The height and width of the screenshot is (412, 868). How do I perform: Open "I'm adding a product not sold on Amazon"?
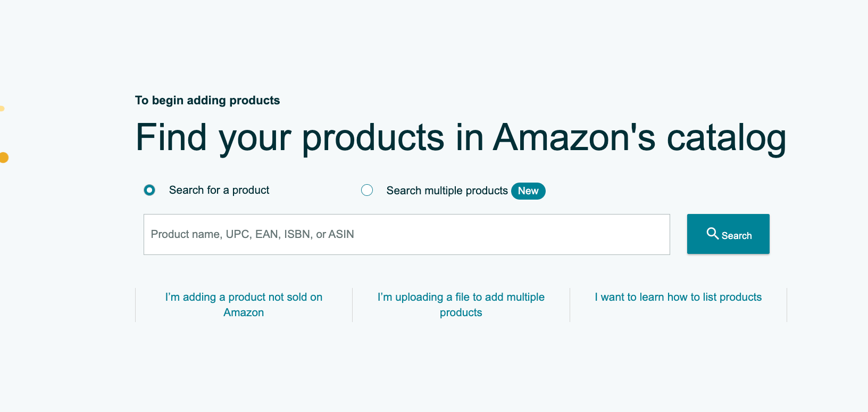point(243,304)
